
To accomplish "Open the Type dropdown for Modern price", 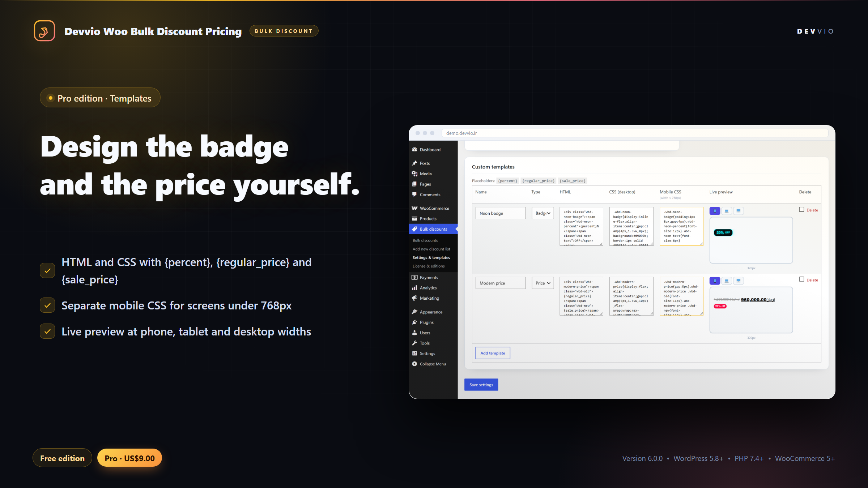I will click(542, 283).
